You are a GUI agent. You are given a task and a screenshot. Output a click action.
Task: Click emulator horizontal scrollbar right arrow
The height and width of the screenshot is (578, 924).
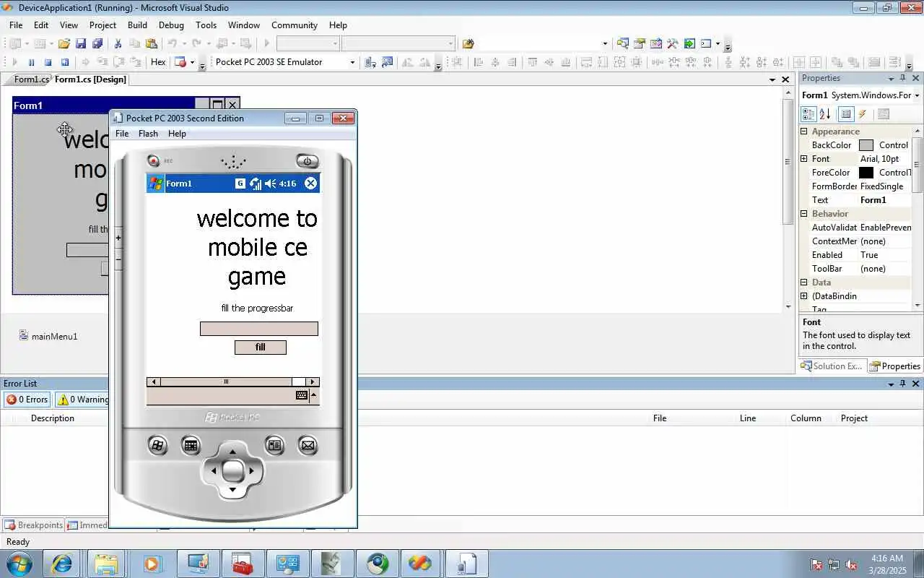pyautogui.click(x=312, y=381)
